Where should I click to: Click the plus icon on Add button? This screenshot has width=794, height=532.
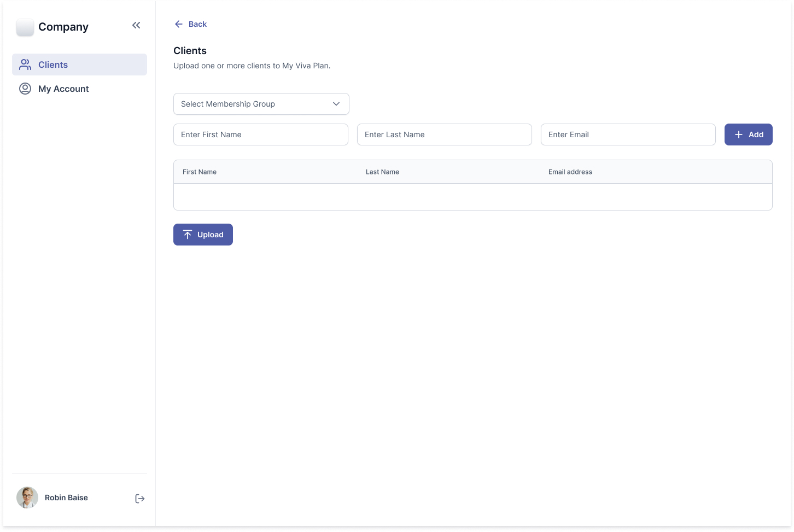pos(738,135)
